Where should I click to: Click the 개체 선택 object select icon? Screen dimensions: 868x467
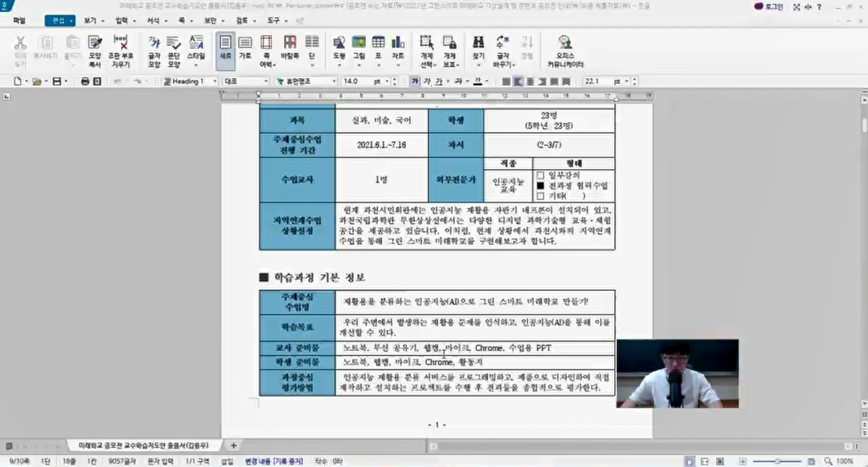tap(426, 51)
